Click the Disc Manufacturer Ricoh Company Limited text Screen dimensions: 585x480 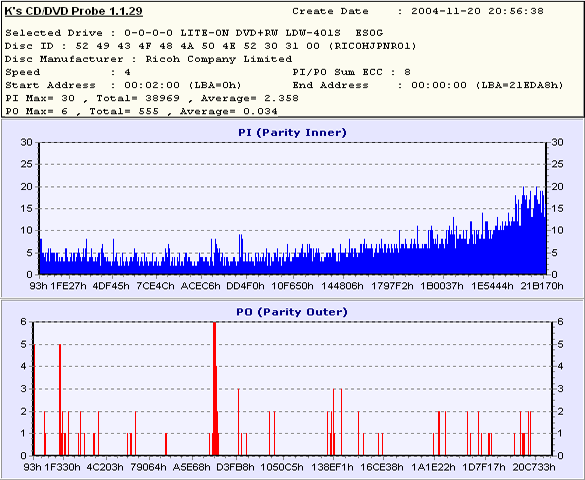(219, 59)
